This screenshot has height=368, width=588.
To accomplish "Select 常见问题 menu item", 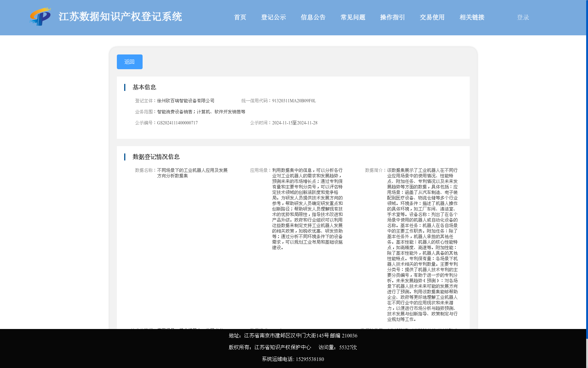I will (x=353, y=17).
